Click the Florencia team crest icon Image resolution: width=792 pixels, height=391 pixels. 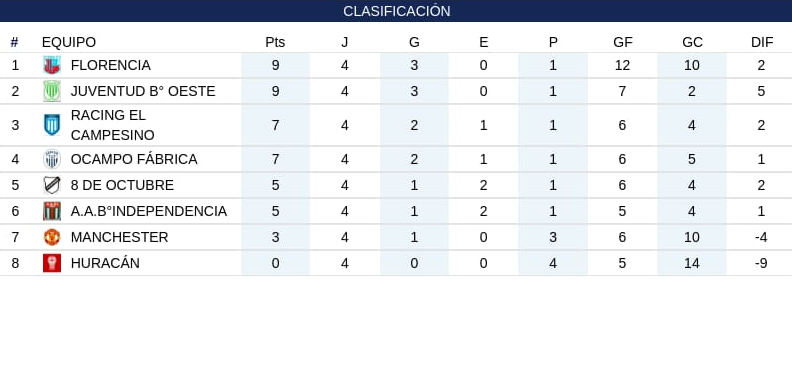pyautogui.click(x=52, y=65)
